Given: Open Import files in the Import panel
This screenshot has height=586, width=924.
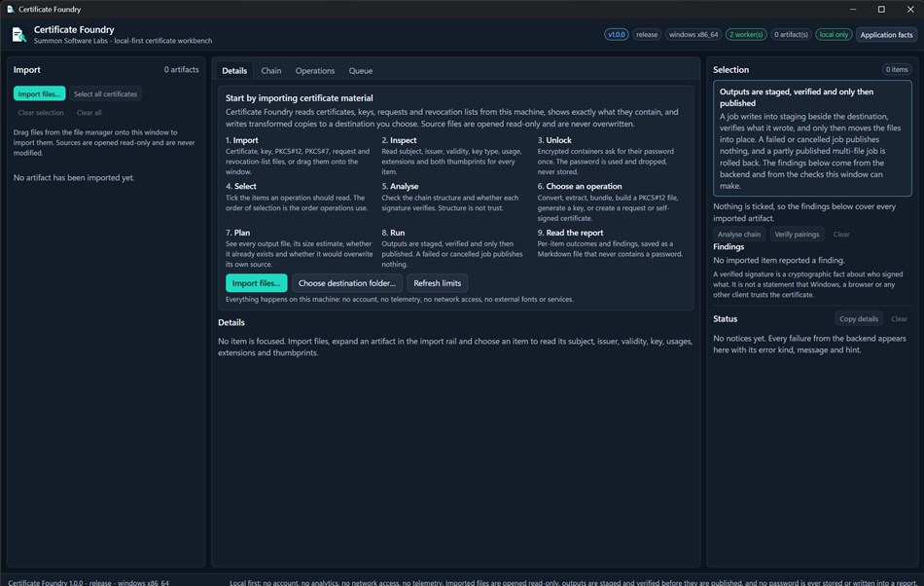Looking at the screenshot, I should click(40, 93).
